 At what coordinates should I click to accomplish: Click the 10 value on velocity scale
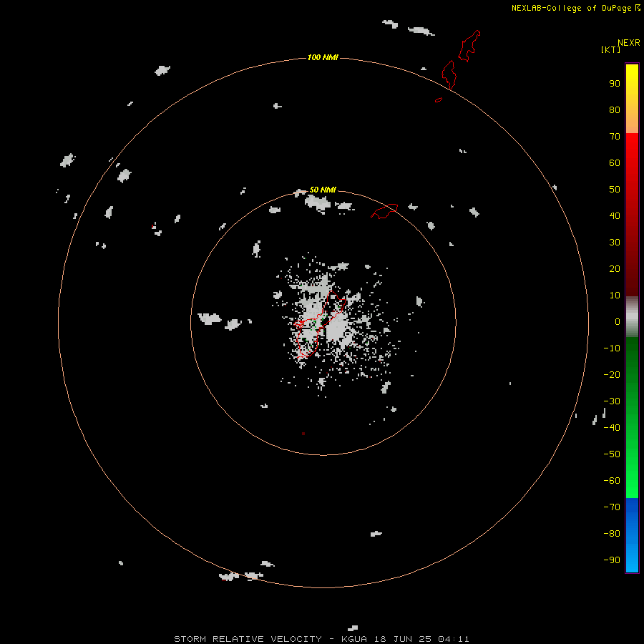(x=615, y=296)
